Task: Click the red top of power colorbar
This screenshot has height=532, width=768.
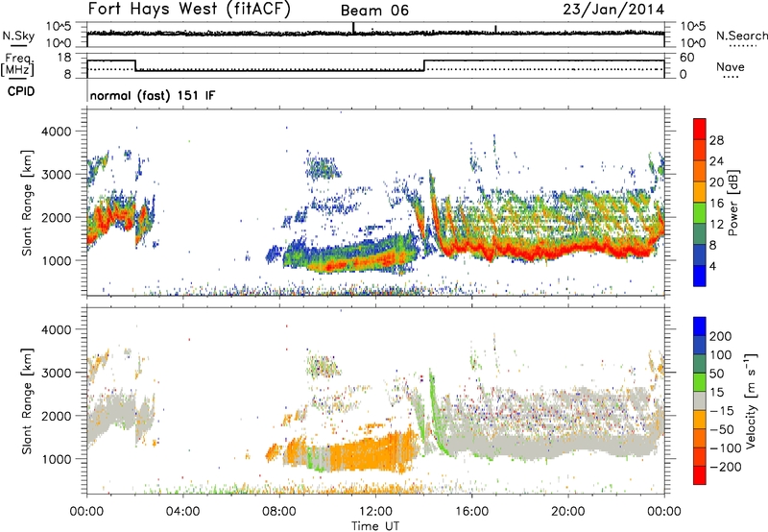Action: (x=700, y=129)
